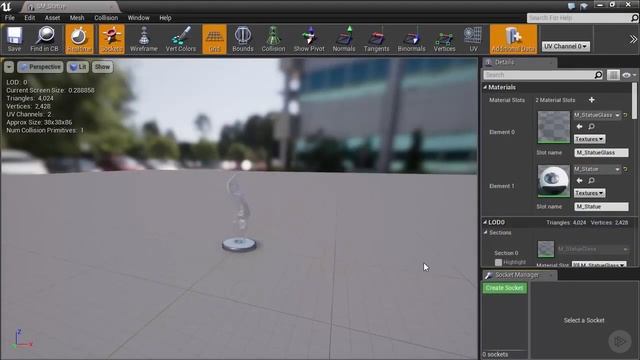Collapse the Materials section
The image size is (640, 360).
(485, 87)
